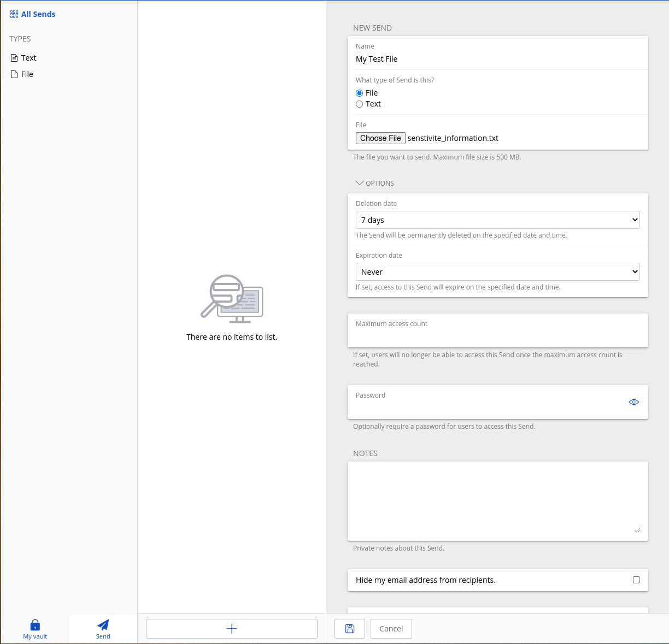
Task: Select All Sends in the sidebar
Action: coord(38,14)
